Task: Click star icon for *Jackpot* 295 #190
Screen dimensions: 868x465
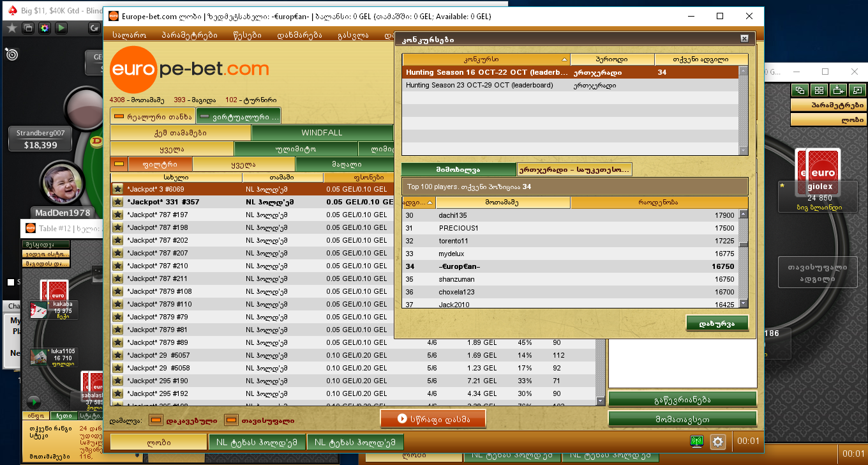Action: (x=117, y=381)
